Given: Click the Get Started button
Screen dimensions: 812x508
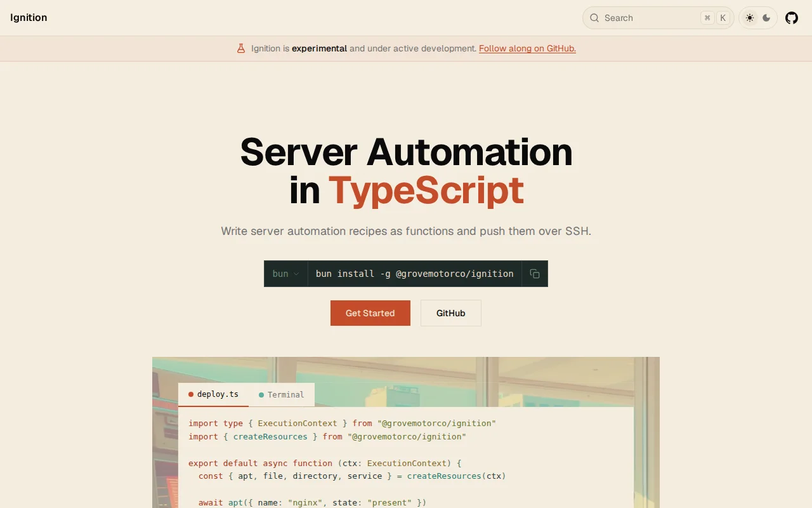Looking at the screenshot, I should click(370, 313).
